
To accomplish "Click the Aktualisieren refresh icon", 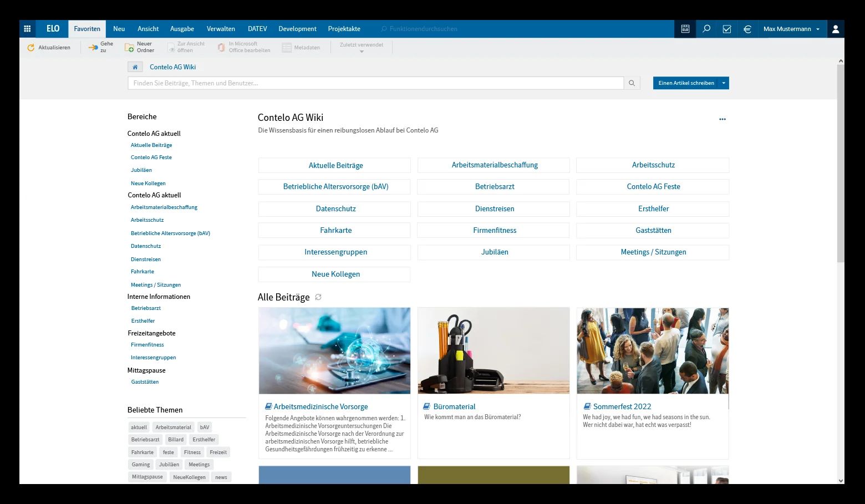I will [31, 48].
